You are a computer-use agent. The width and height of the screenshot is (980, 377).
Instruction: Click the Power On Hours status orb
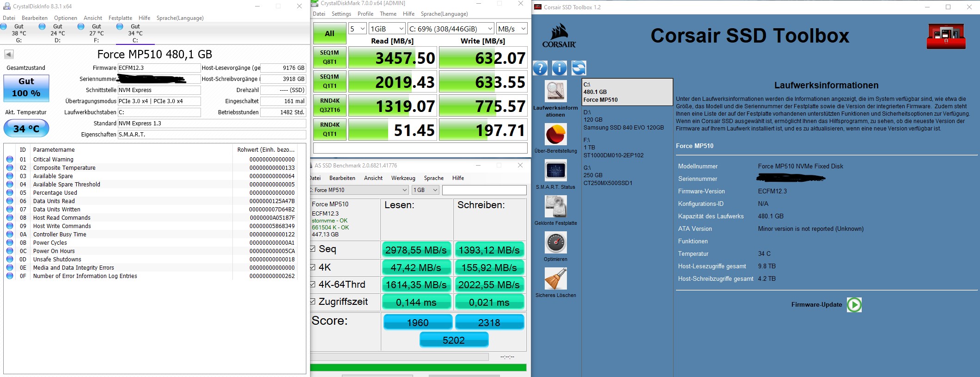point(10,251)
